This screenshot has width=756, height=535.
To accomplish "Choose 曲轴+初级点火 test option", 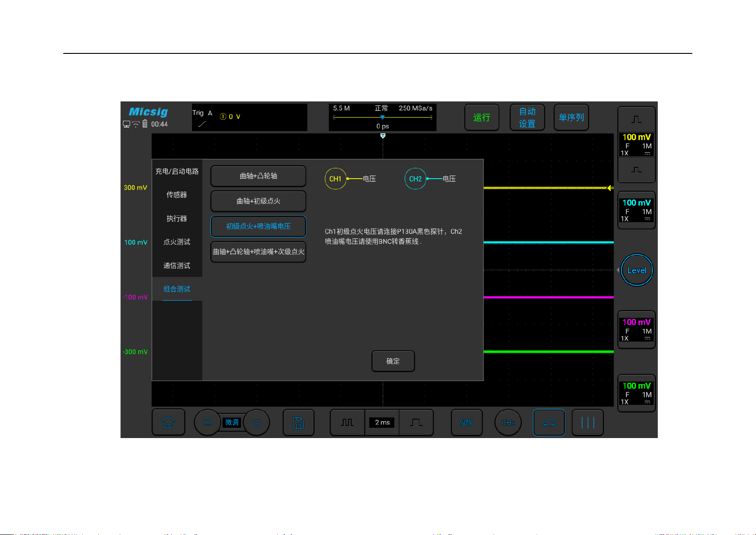I will [x=258, y=201].
